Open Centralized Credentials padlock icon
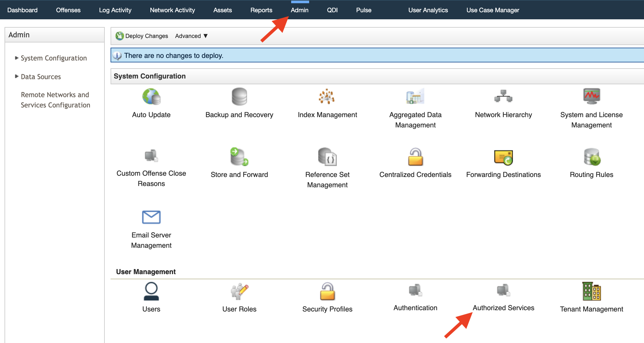The width and height of the screenshot is (644, 343). 416,157
